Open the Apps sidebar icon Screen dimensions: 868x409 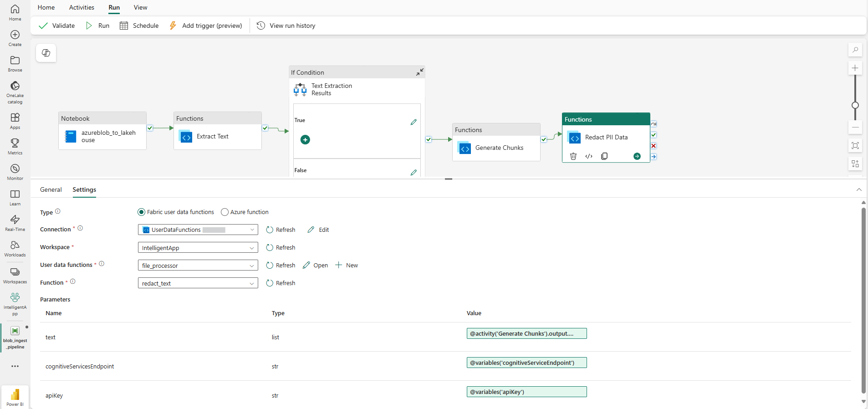click(x=15, y=121)
